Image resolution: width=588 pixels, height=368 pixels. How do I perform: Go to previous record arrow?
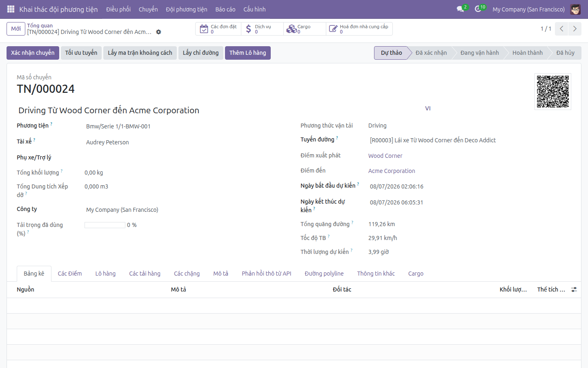point(561,29)
